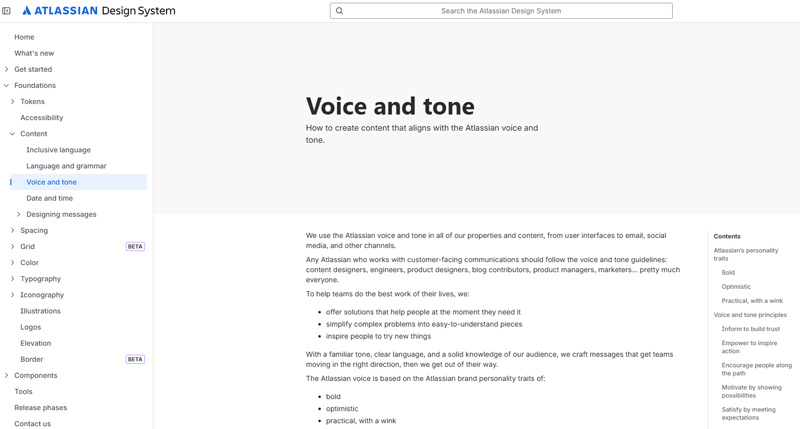Go to the Accessibility page
This screenshot has width=800, height=429.
tap(42, 118)
